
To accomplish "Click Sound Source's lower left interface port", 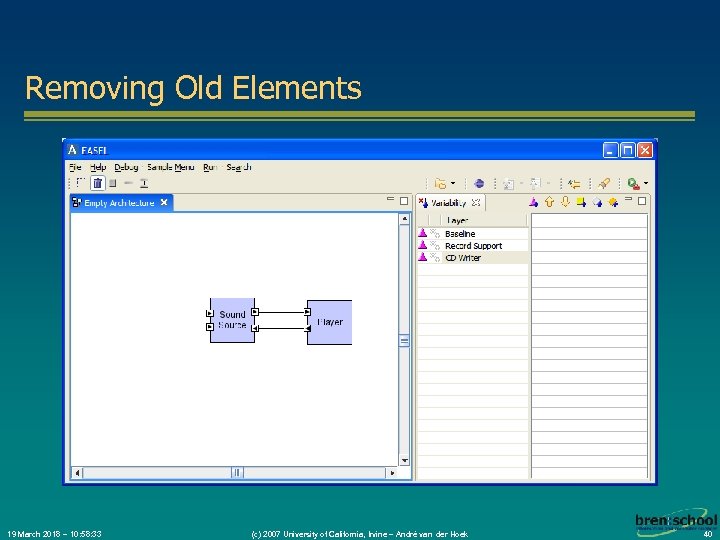I will coord(210,327).
